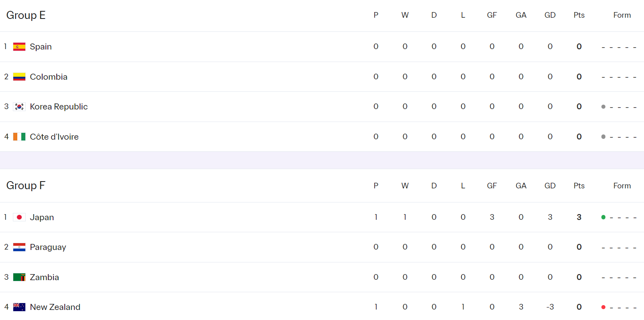The image size is (644, 320).
Task: Click the Zambia flag icon
Action: coord(19,277)
